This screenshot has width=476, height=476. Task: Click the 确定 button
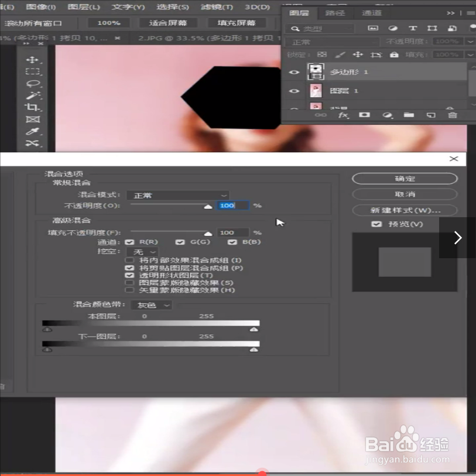(x=404, y=179)
